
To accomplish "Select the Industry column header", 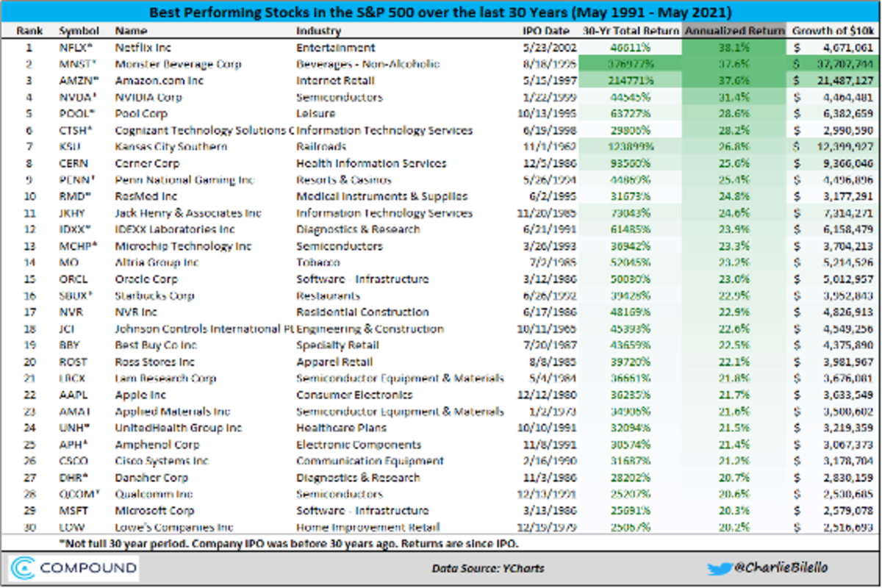I will tap(318, 31).
